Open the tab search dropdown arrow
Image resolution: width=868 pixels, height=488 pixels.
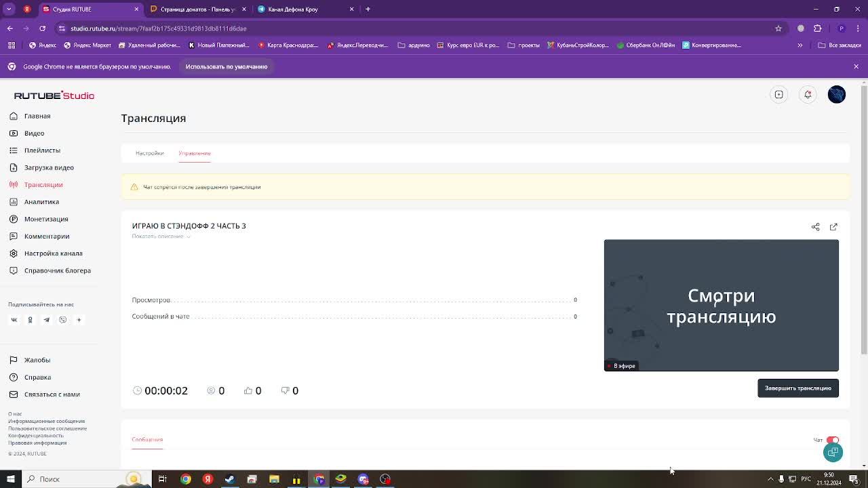(9, 9)
